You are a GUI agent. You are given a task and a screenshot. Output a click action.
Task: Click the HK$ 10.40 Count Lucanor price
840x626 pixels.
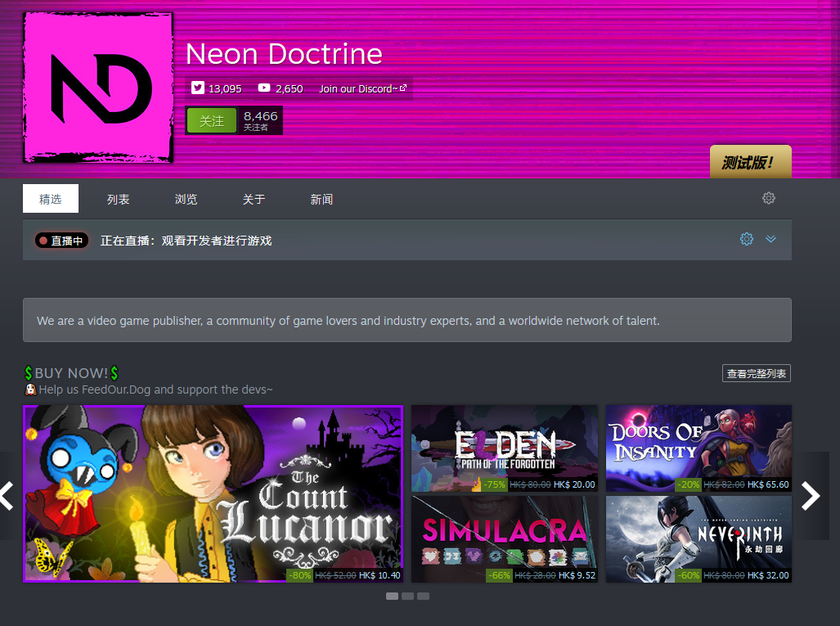380,575
